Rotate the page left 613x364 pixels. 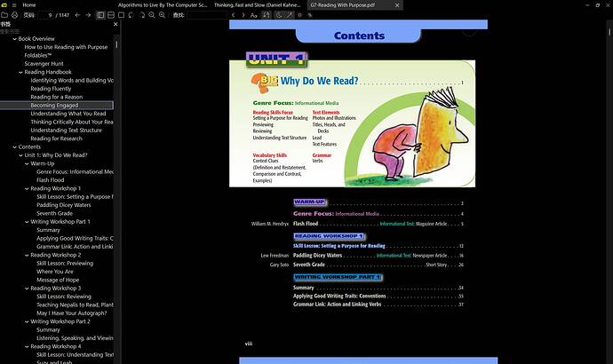[x=131, y=15]
